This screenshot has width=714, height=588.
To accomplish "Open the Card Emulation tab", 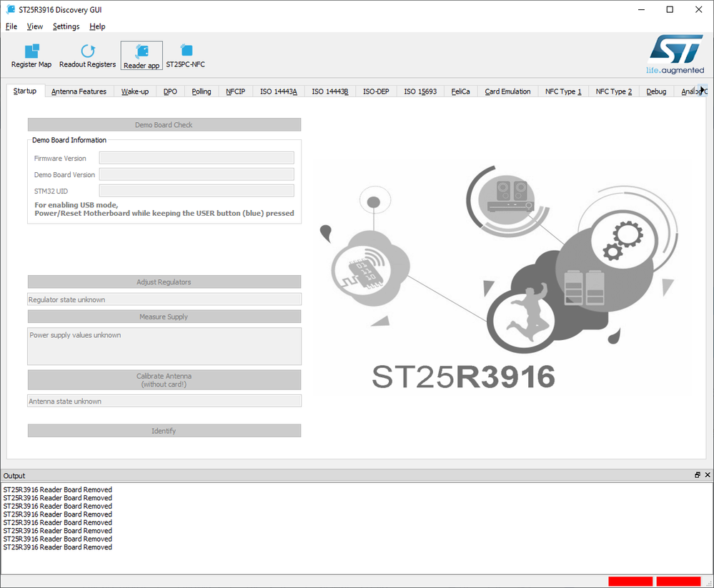I will click(x=507, y=91).
